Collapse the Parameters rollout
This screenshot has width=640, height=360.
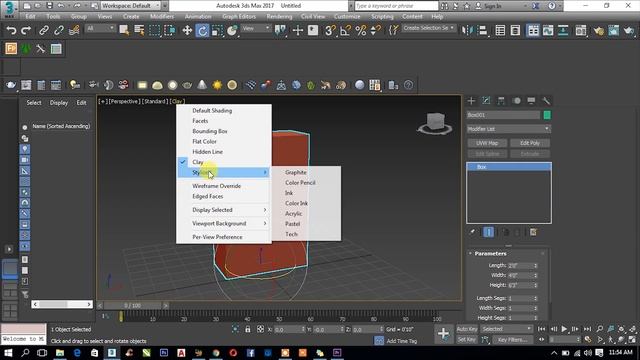490,253
